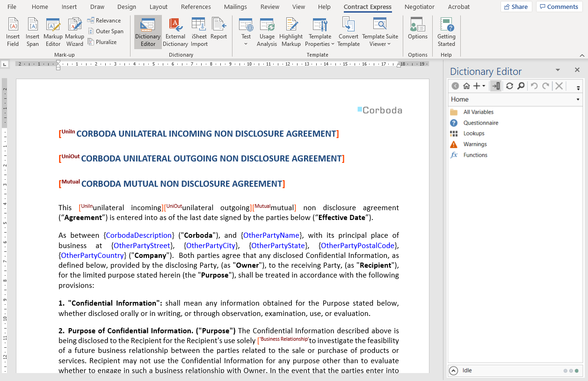
Task: Open the Questionnaire item
Action: (x=480, y=123)
